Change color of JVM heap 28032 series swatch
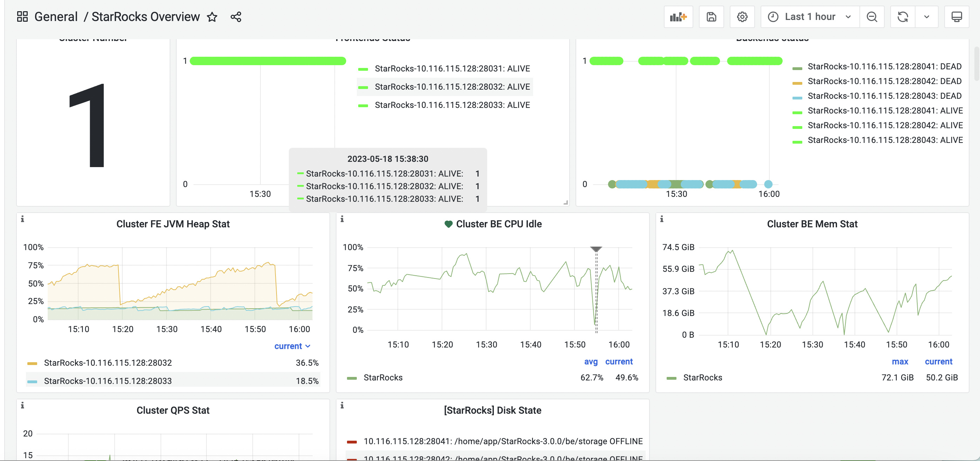Image resolution: width=980 pixels, height=461 pixels. click(32, 364)
